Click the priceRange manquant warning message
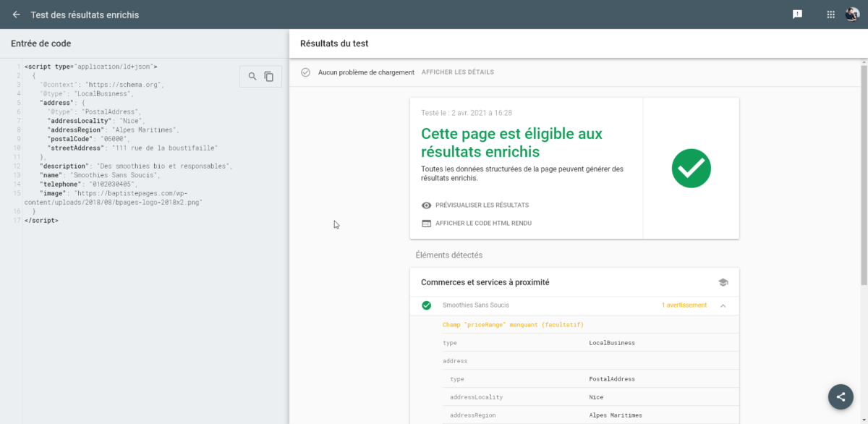The image size is (868, 424). coord(513,325)
